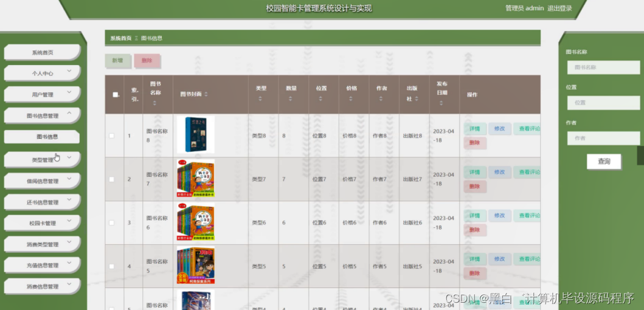
Task: Expand the 还书信息管理 menu chevron
Action: point(69,199)
